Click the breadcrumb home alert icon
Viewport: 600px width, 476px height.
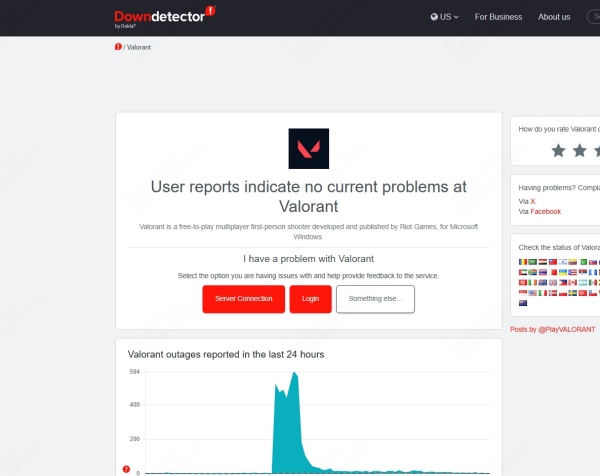coord(118,47)
